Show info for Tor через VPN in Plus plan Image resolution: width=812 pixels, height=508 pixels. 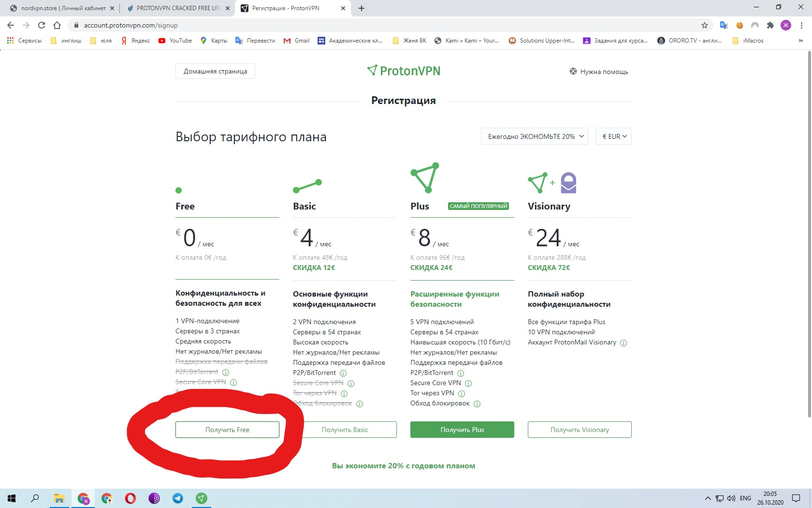point(462,394)
